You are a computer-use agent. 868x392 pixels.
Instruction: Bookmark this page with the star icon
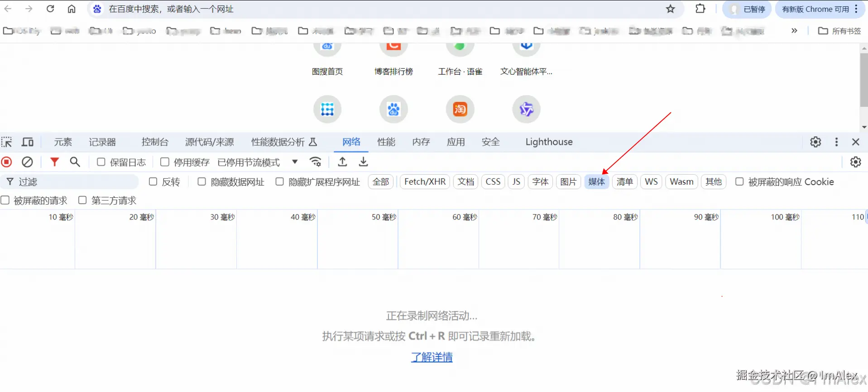(x=671, y=9)
